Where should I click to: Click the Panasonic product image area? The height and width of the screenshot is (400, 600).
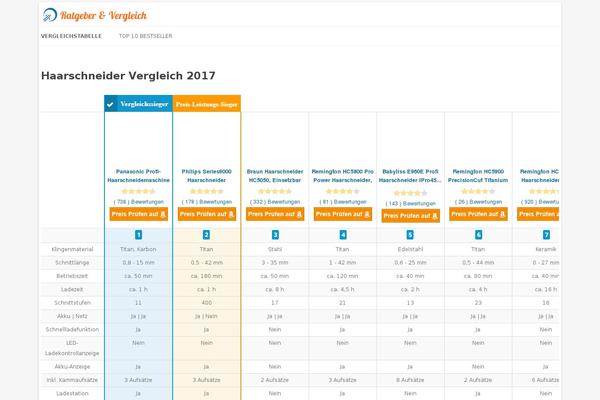point(139,140)
